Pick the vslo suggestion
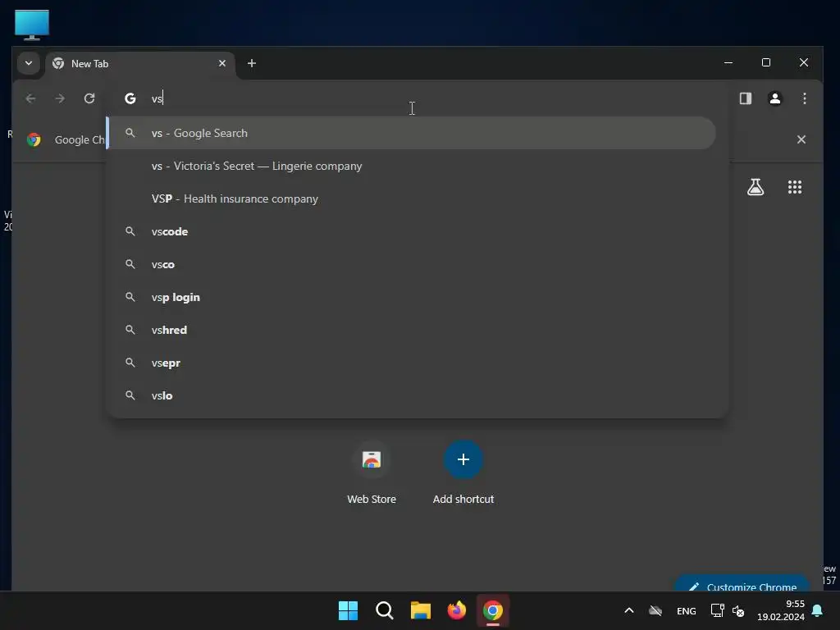The image size is (840, 630). (x=412, y=395)
